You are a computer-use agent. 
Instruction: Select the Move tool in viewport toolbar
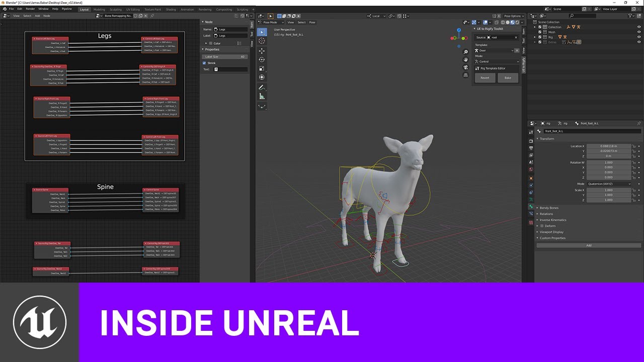262,51
